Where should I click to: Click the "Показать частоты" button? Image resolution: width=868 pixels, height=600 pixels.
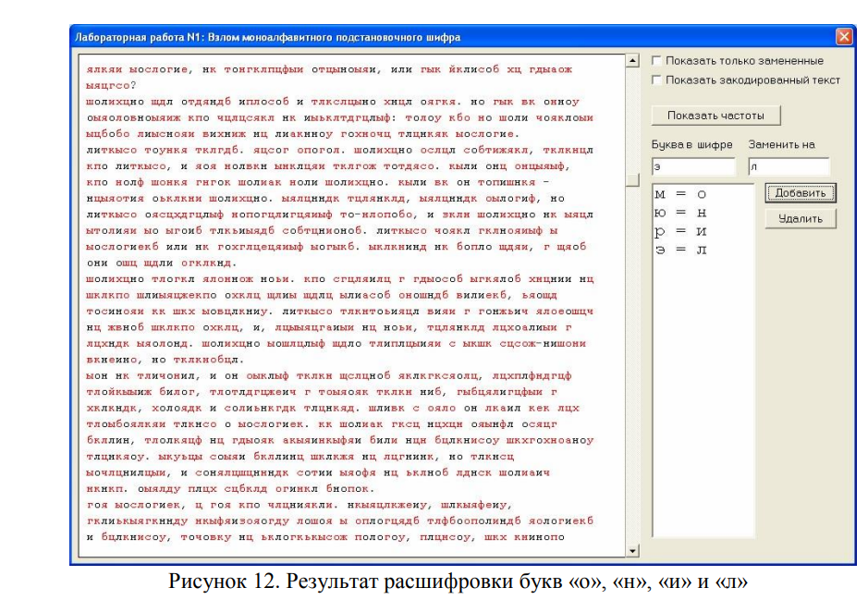715,116
